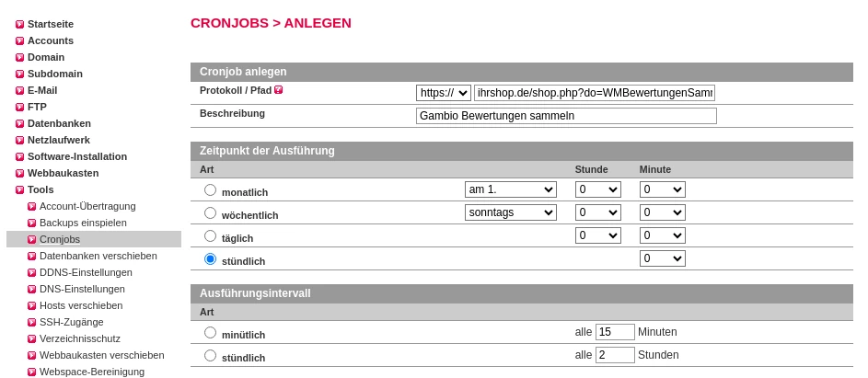Viewport: 868px width, 378px height.
Task: Click the help icon beside Protokoll / Pfad
Action: tap(279, 89)
